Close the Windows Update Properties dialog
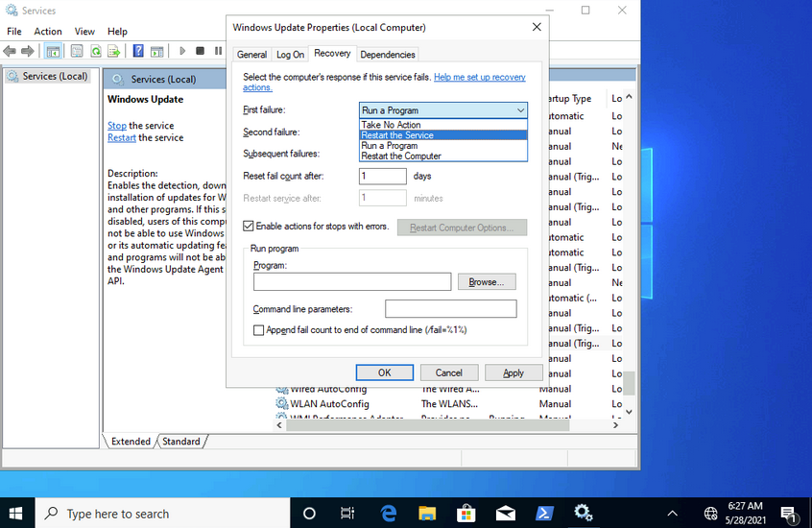Viewport: 812px width, 528px height. [537, 27]
